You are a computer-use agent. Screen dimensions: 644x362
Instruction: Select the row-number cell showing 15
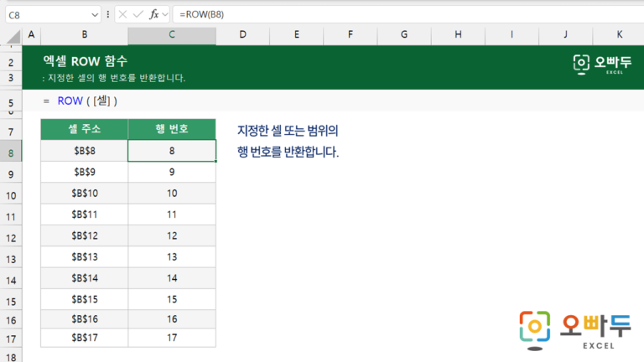coord(172,299)
